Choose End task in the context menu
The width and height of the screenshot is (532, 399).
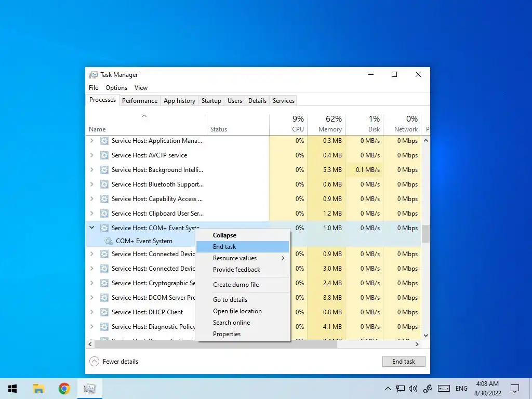point(243,247)
